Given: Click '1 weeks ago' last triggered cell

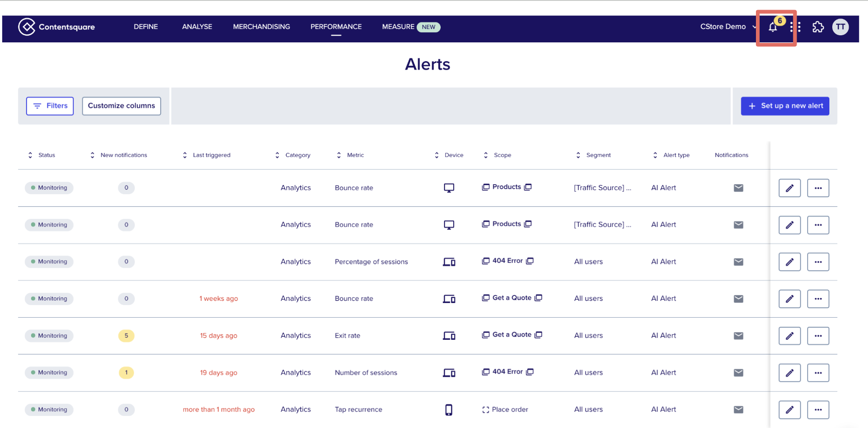Looking at the screenshot, I should [x=219, y=299].
